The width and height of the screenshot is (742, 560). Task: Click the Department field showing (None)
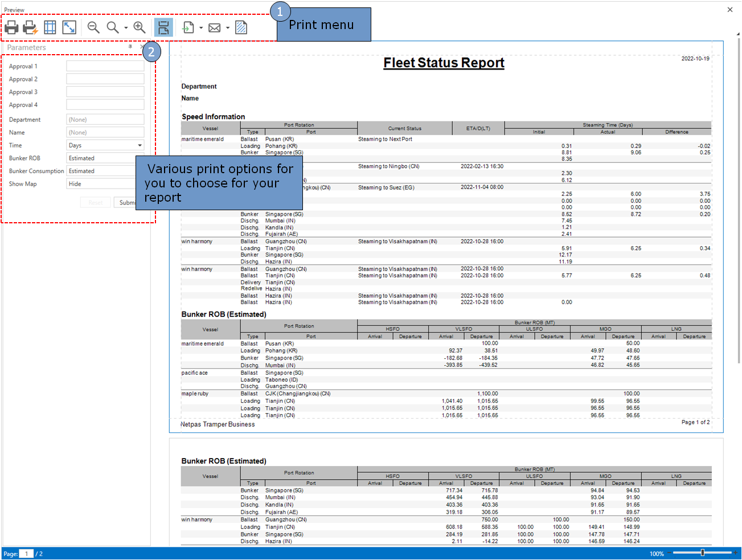click(105, 120)
